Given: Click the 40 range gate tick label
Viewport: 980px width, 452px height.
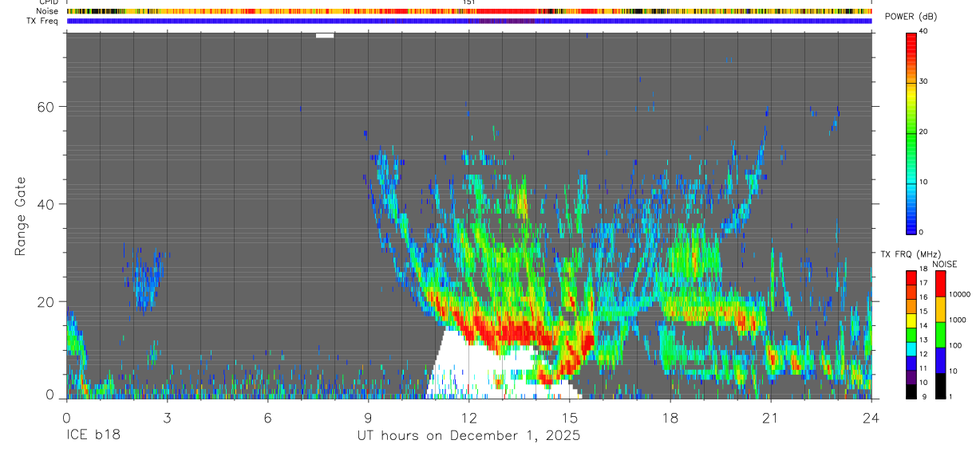Looking at the screenshot, I should point(47,204).
